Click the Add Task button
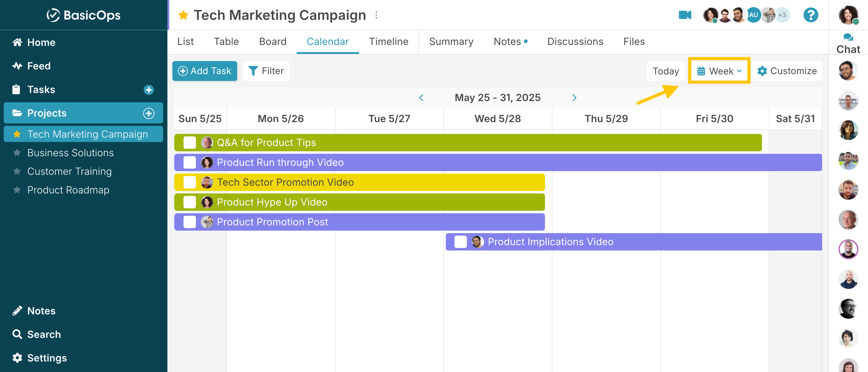This screenshot has width=868, height=372. [x=205, y=71]
